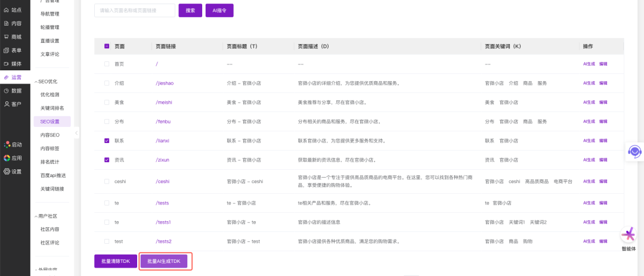
Task: Focus the page name search input field
Action: pos(134,10)
